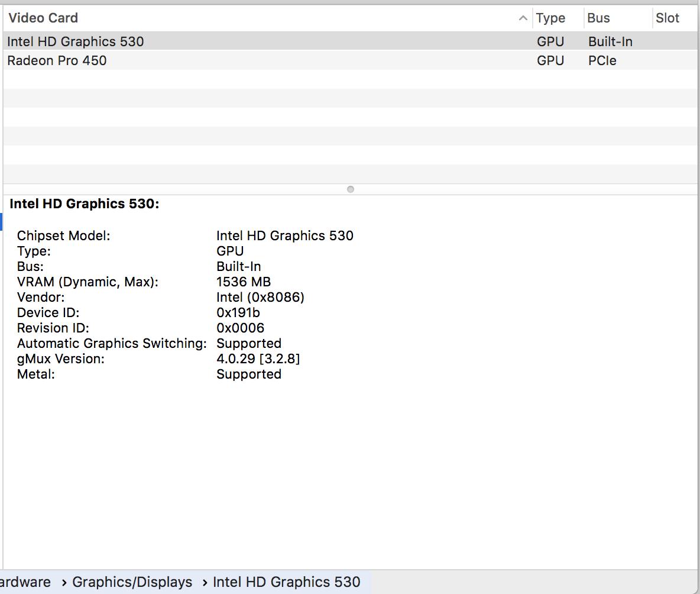Viewport: 700px width, 594px height.
Task: Click GPU type cell in Radeon row
Action: (x=550, y=60)
